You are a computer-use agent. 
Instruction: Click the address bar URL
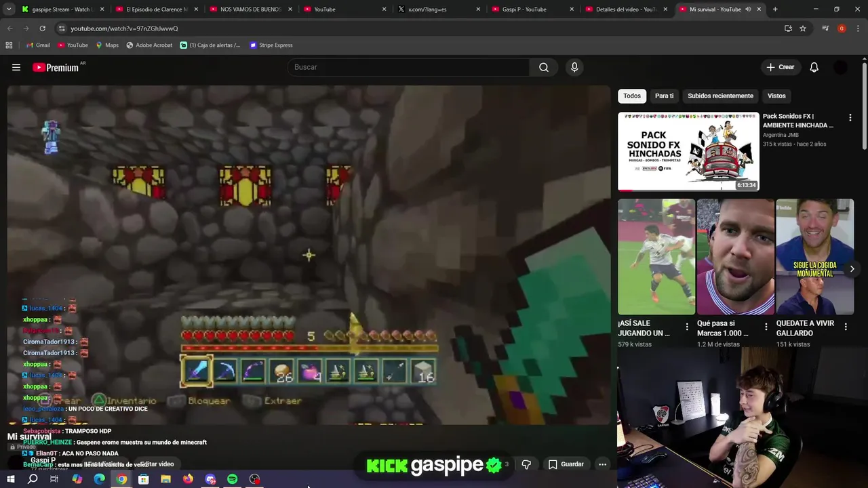(x=124, y=28)
